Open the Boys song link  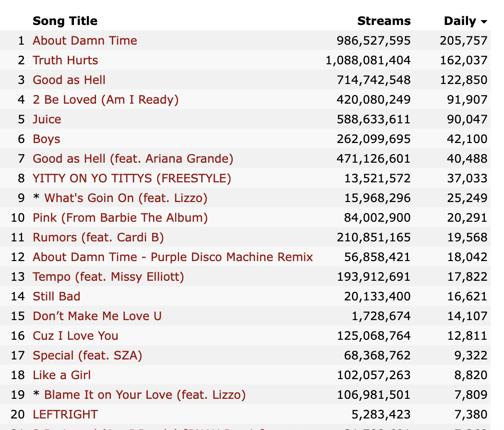[x=46, y=139]
